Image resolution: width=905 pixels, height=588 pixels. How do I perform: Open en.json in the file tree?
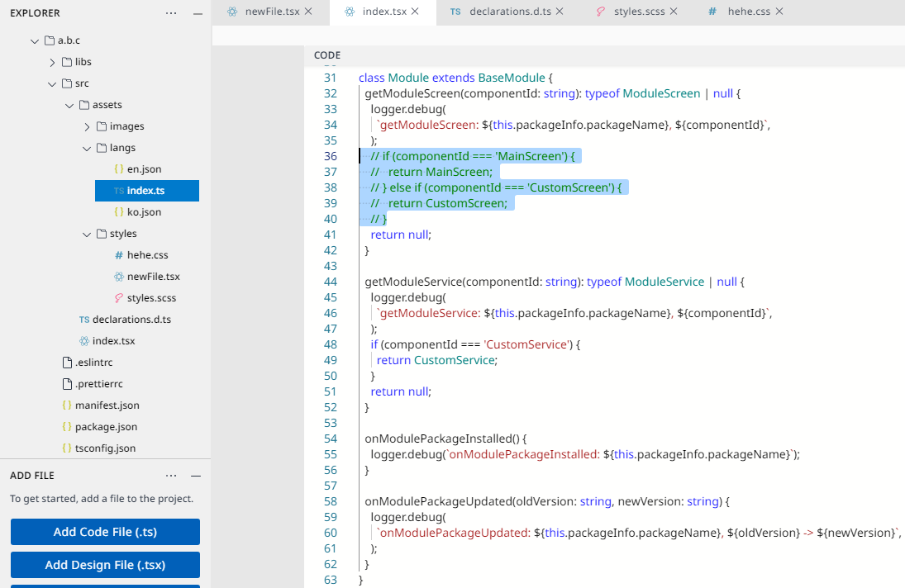(x=145, y=169)
